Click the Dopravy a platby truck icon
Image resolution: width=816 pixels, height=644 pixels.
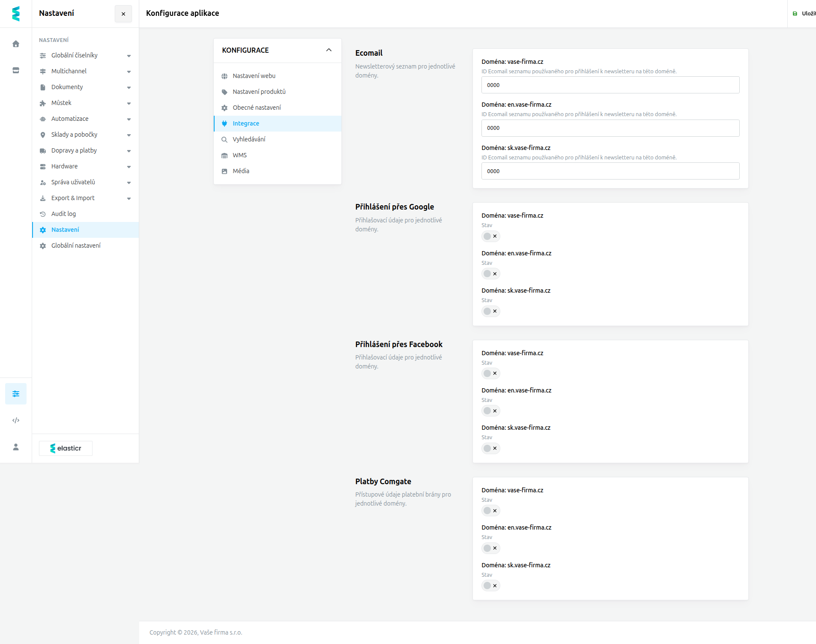(x=43, y=151)
